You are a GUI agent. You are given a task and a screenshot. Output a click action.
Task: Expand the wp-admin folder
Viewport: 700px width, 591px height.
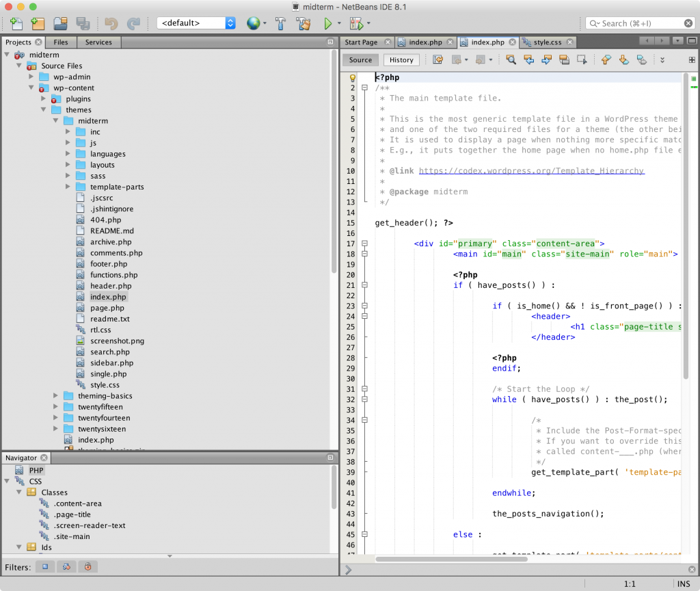[x=31, y=77]
